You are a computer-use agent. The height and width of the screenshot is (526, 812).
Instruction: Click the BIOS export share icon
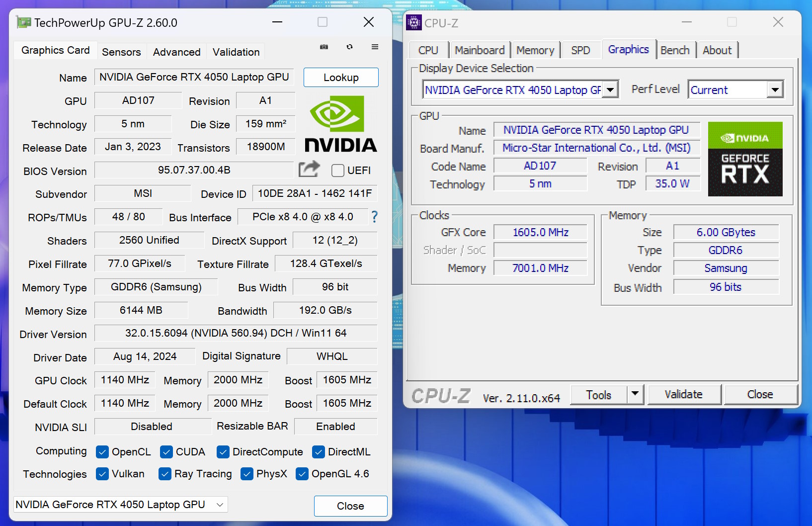tap(309, 170)
